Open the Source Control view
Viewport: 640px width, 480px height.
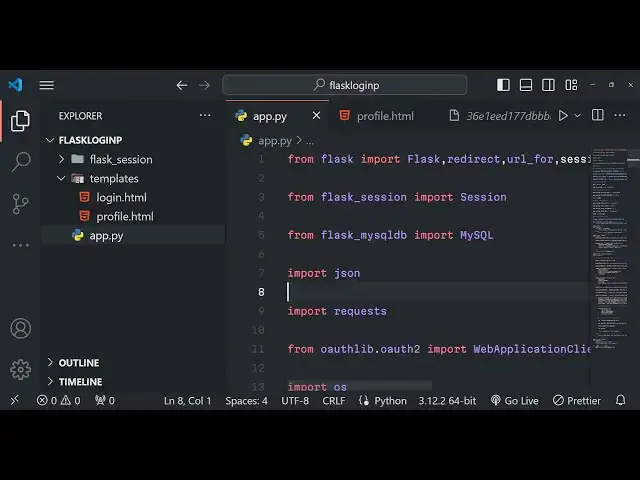click(x=20, y=204)
